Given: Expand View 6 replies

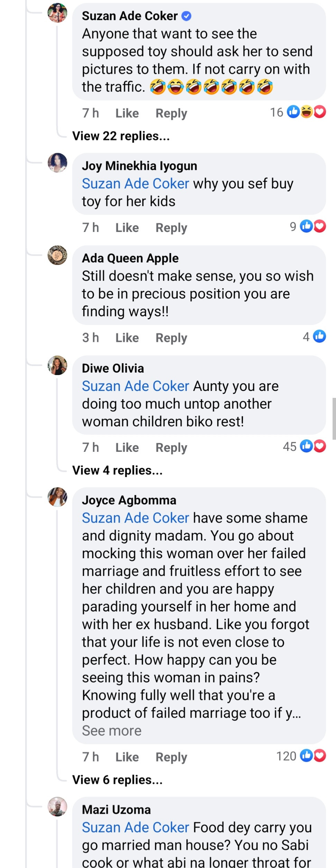Looking at the screenshot, I should pos(118,780).
